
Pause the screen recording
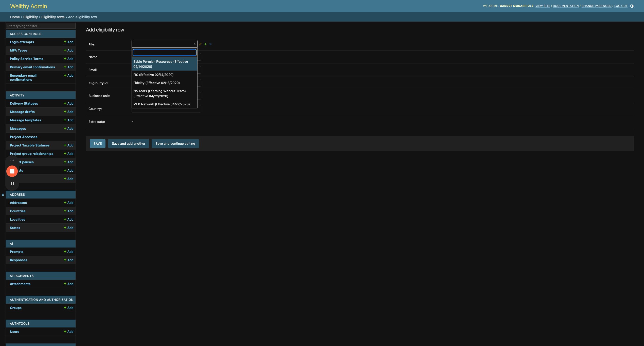point(12,184)
